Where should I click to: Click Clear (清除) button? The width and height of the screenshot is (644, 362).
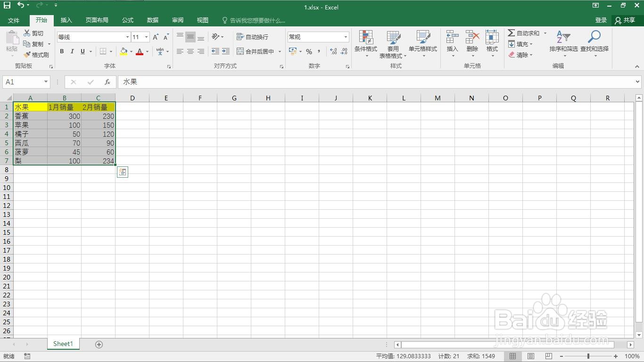(x=520, y=55)
